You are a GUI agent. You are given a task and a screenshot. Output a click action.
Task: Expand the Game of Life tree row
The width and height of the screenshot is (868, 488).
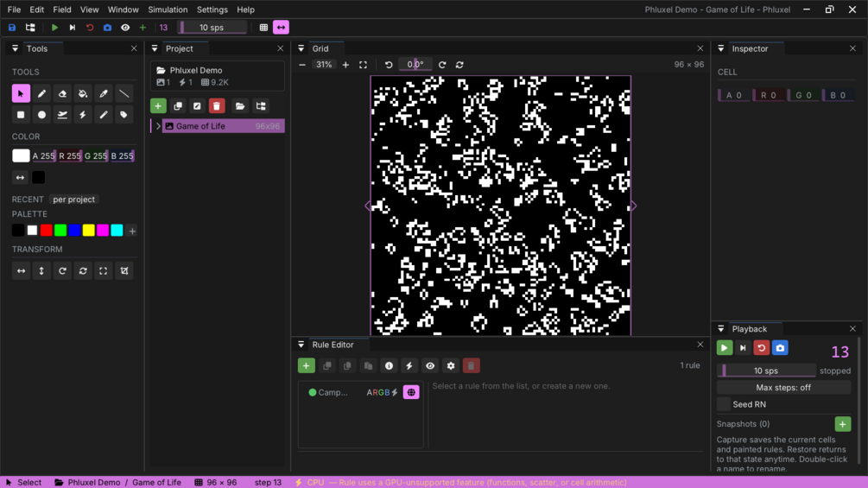coord(158,126)
